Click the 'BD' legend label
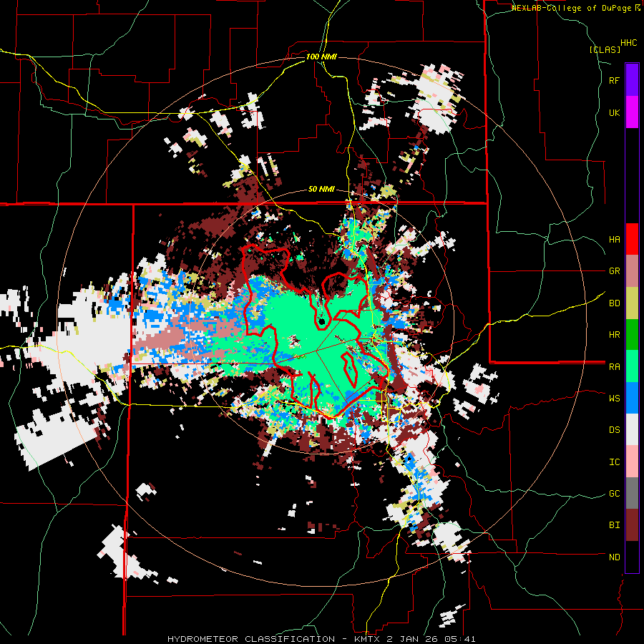 (614, 303)
